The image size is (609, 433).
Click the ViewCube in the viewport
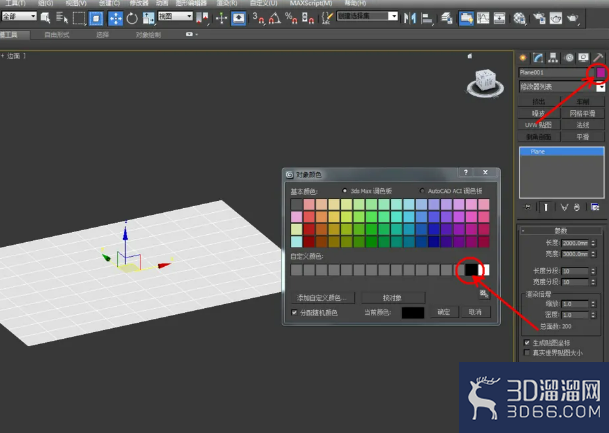click(x=485, y=82)
